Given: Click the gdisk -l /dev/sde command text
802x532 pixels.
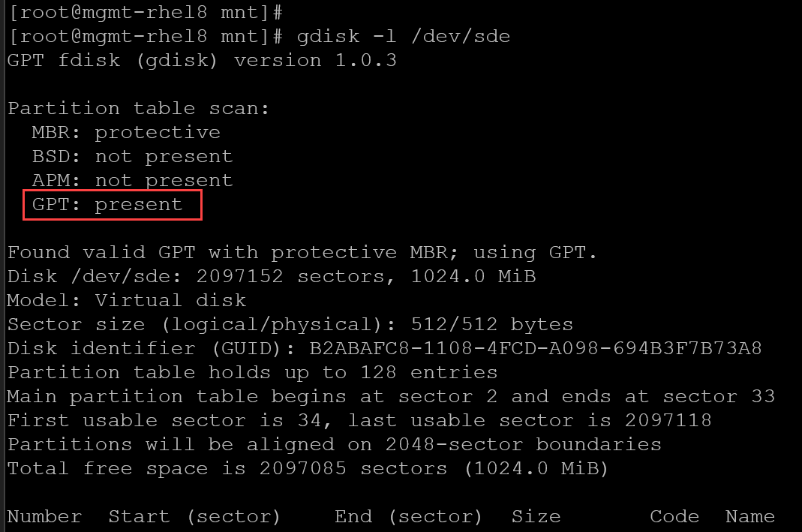Looking at the screenshot, I should (403, 36).
